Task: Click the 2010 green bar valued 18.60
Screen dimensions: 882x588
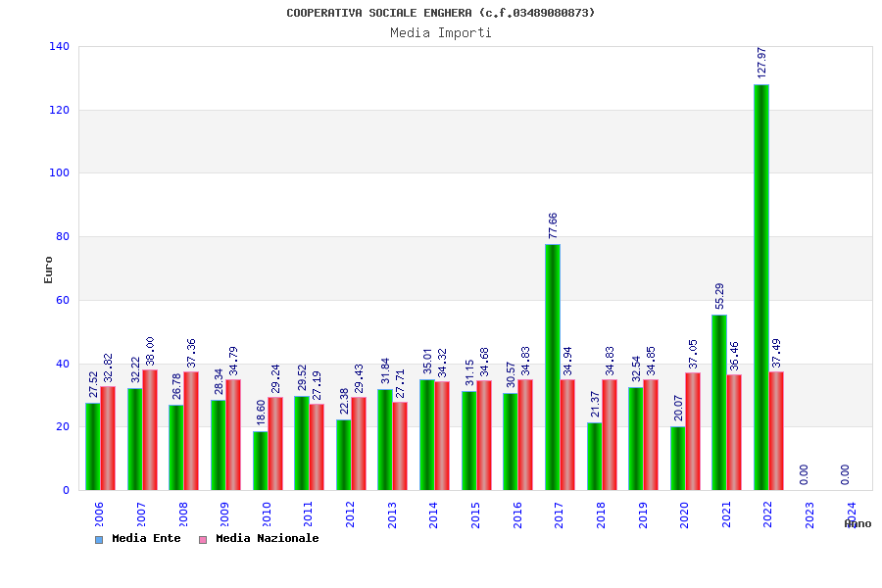Action: (x=260, y=461)
